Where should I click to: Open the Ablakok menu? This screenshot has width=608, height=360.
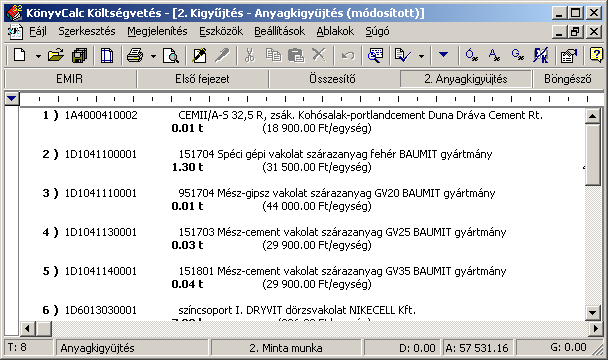point(335,31)
